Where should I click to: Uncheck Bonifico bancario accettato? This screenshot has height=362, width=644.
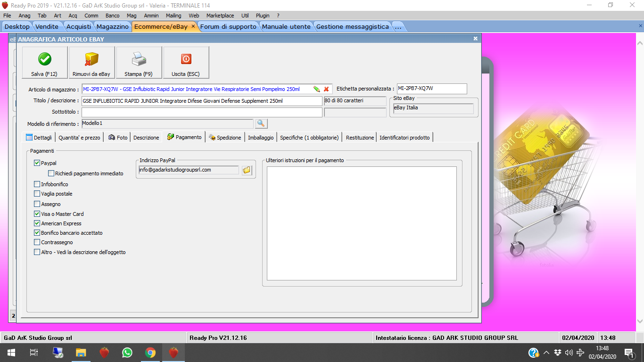(x=37, y=233)
